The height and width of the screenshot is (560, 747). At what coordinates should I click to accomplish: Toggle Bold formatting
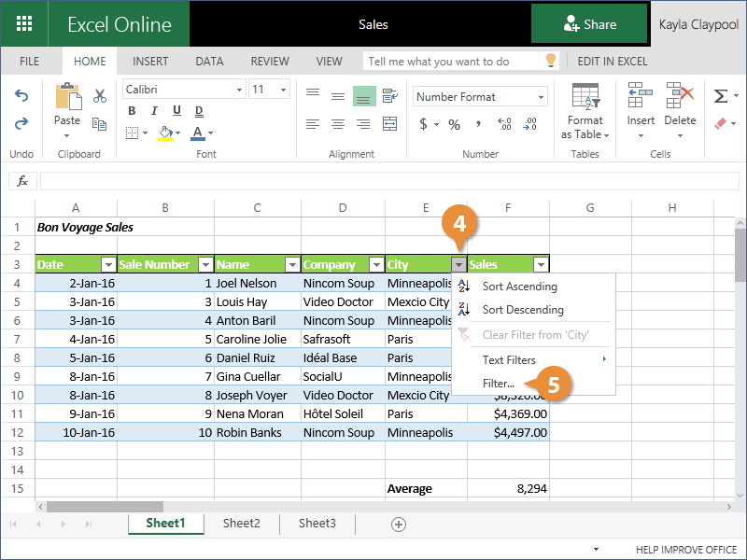click(x=132, y=111)
